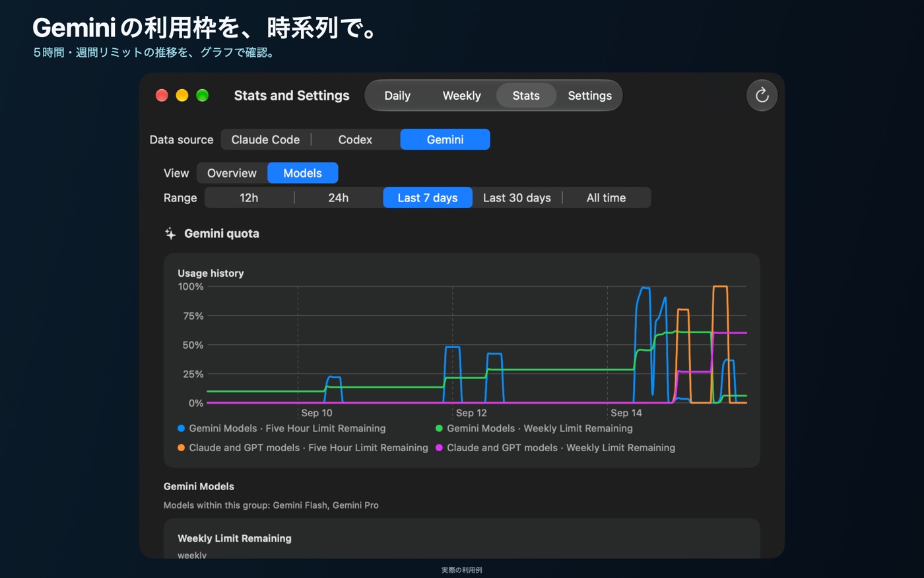Click the Gemini Models section heading
The image size is (924, 578).
199,486
